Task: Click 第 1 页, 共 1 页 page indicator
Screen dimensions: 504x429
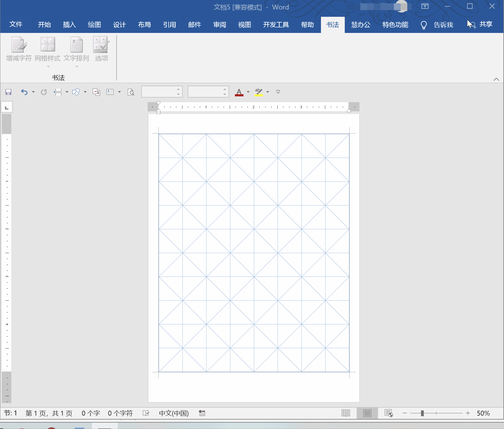Action: (49, 413)
